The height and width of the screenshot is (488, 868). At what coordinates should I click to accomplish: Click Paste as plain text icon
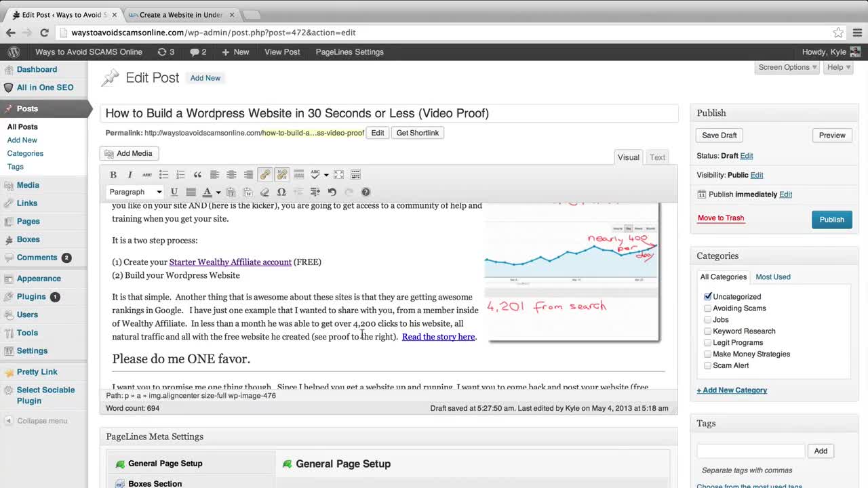(x=231, y=192)
